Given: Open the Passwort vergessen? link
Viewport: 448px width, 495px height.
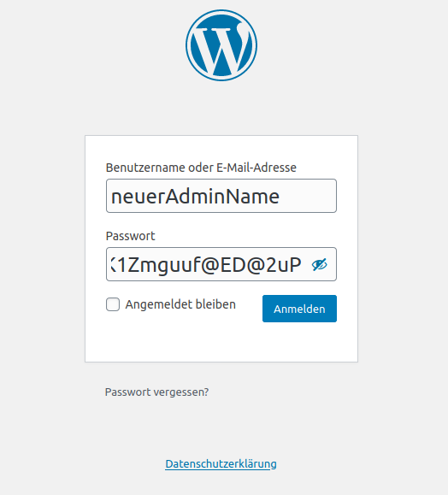Looking at the screenshot, I should click(x=156, y=392).
